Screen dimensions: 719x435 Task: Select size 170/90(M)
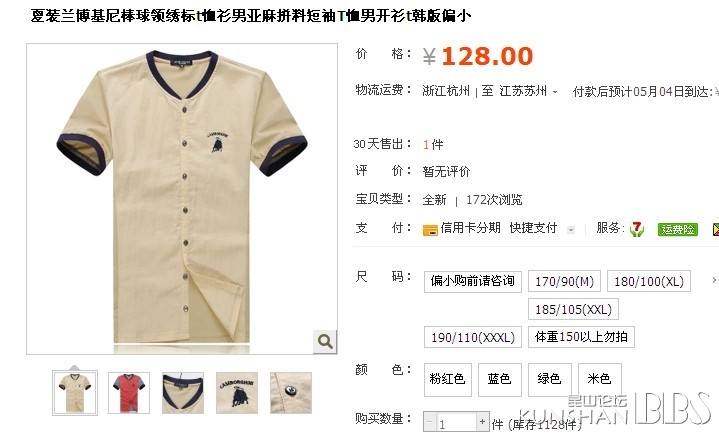[564, 281]
